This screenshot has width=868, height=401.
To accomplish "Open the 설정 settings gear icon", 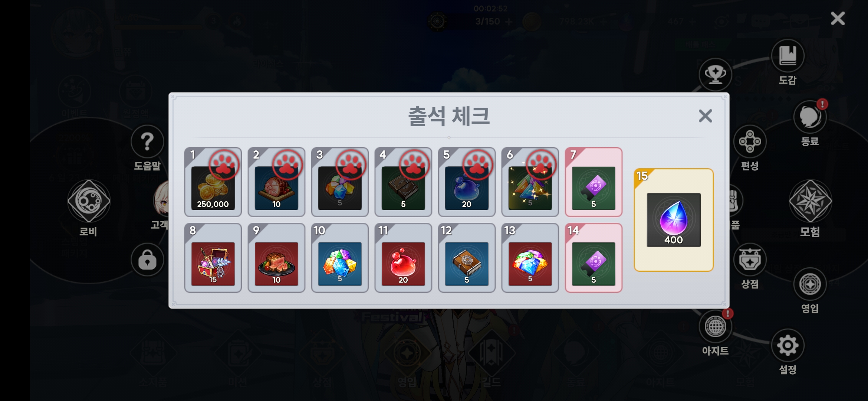I will coord(788,346).
